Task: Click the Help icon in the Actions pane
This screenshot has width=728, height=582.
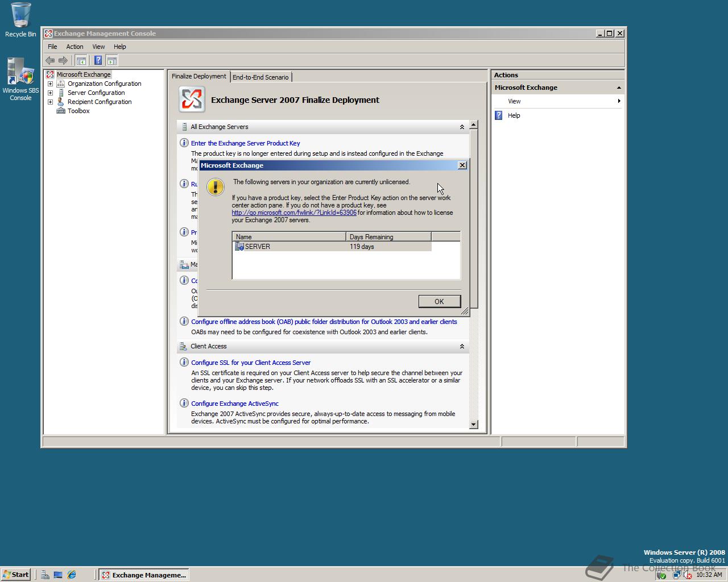Action: point(499,115)
